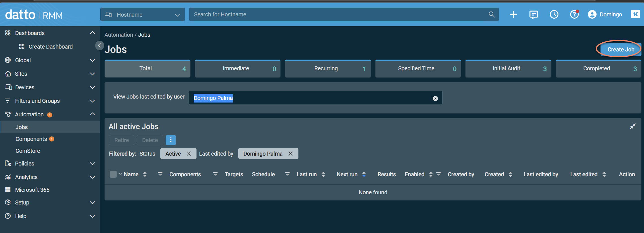Open the help question mark icon
This screenshot has height=233, width=644.
coord(574,14)
